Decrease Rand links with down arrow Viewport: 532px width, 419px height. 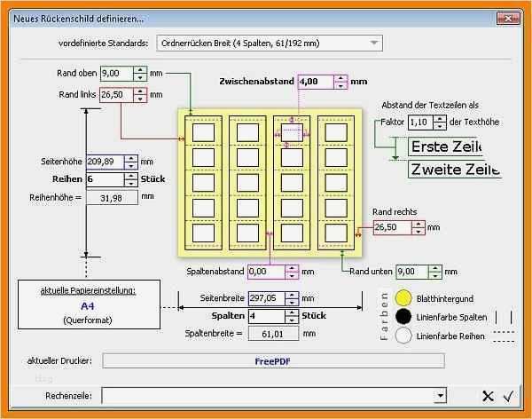[x=140, y=99]
